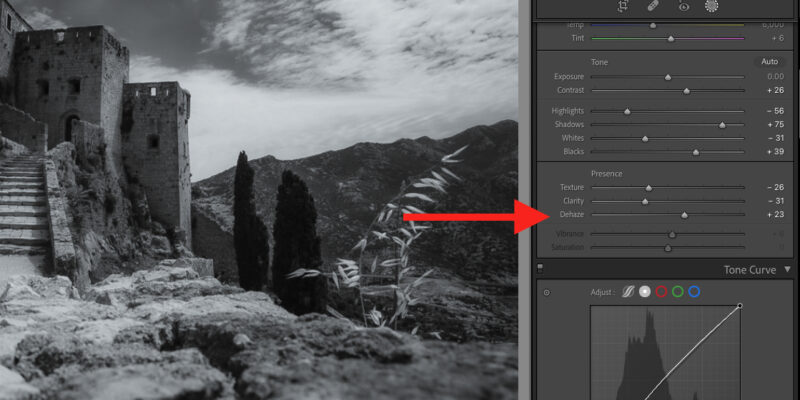This screenshot has width=800, height=400.
Task: Click the Texture slider handle
Action: click(x=648, y=188)
